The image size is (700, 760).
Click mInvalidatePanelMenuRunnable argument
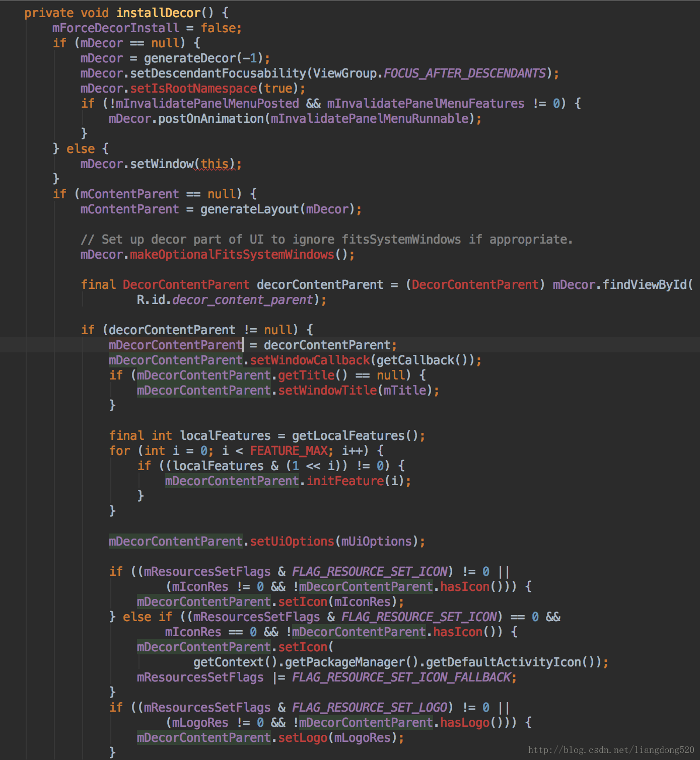(370, 119)
